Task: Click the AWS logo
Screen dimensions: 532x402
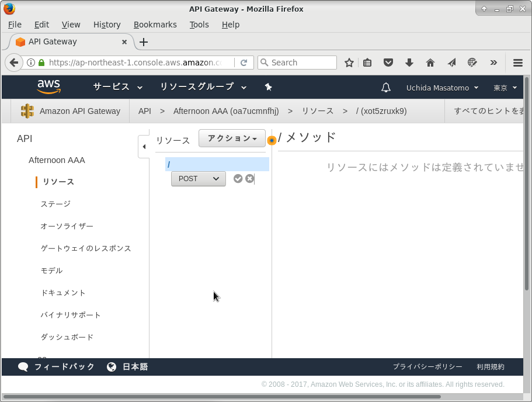Action: (x=49, y=87)
